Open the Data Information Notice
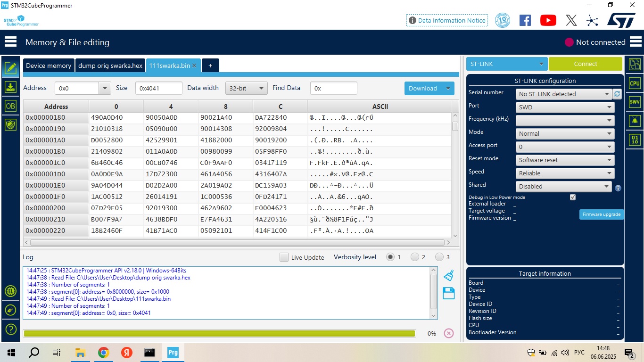 447,20
